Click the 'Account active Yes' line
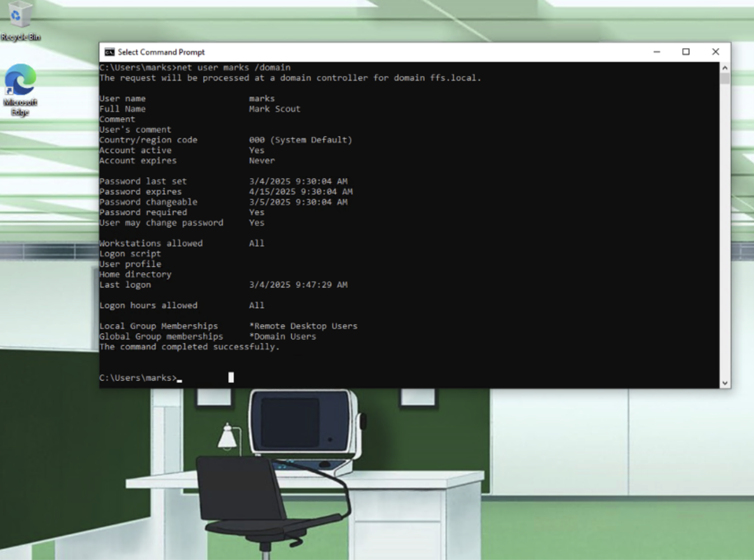Image resolution: width=754 pixels, height=560 pixels. [179, 150]
